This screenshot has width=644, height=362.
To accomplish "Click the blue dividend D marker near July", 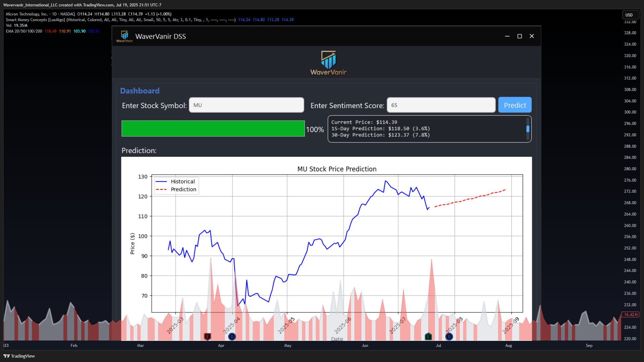I will (449, 336).
